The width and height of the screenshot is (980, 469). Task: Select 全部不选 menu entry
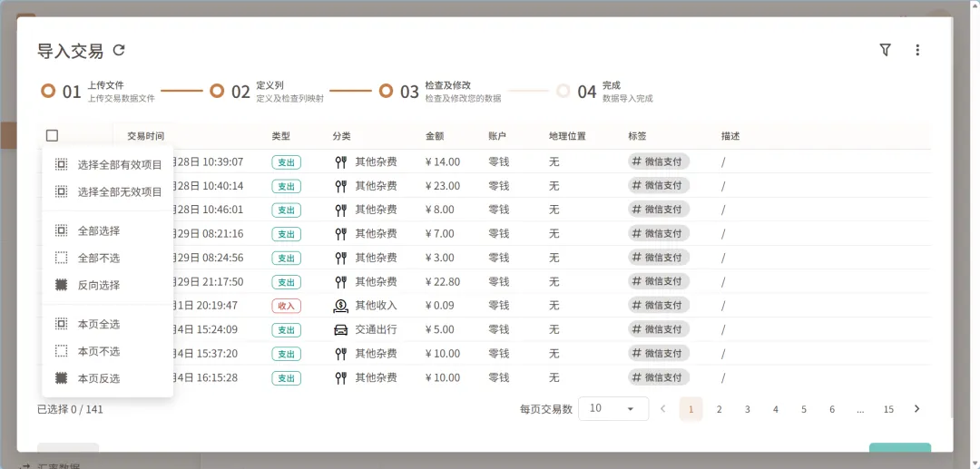[x=107, y=258]
